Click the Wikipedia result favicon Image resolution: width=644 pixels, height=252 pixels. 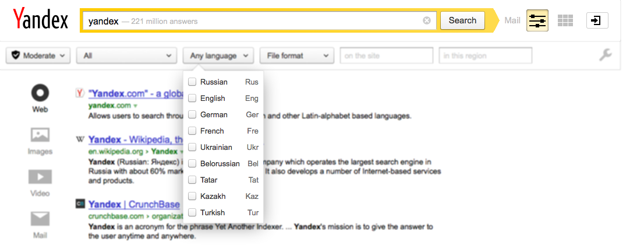[x=80, y=139]
